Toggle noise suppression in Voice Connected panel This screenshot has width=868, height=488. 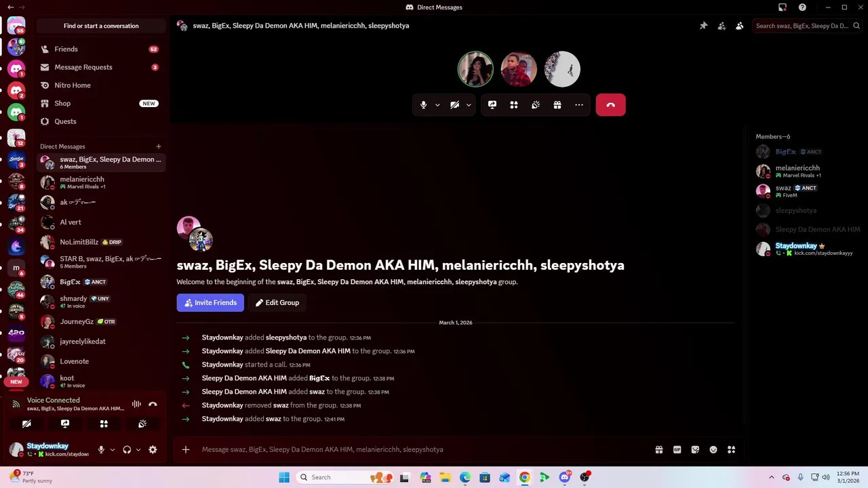pyautogui.click(x=136, y=404)
